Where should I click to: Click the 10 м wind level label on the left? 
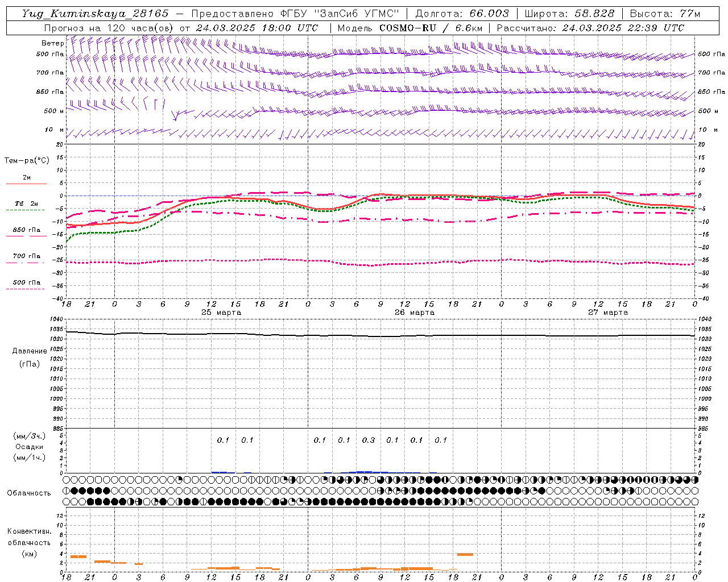[x=54, y=130]
